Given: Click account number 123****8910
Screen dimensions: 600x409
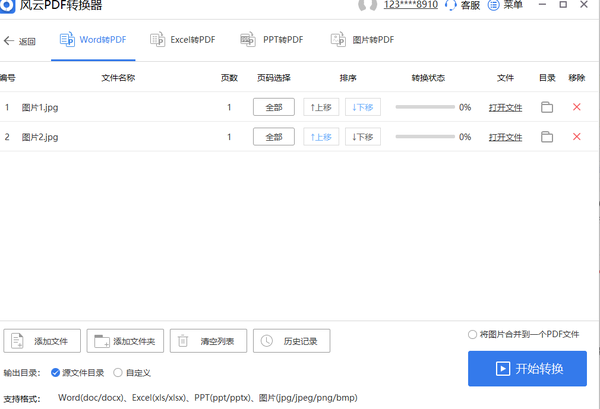Looking at the screenshot, I should click(411, 5).
